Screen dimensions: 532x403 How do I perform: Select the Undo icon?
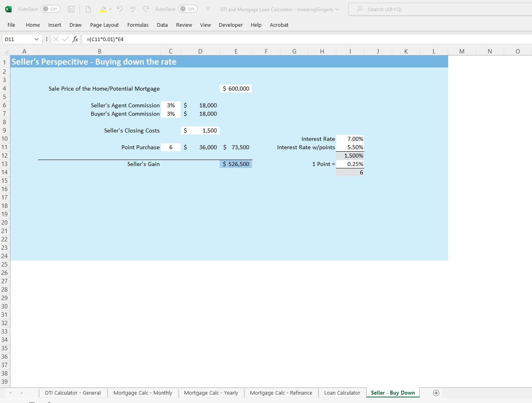coord(119,9)
